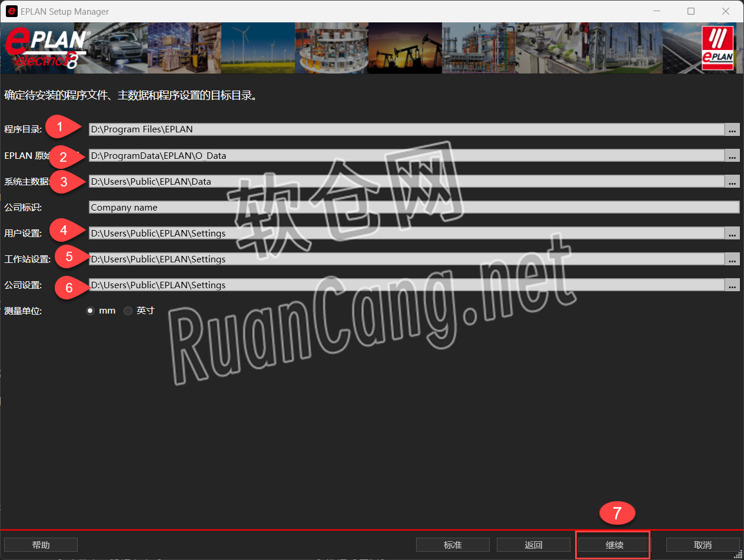The width and height of the screenshot is (744, 560).
Task: Click the 返回 button to go back
Action: point(533,545)
